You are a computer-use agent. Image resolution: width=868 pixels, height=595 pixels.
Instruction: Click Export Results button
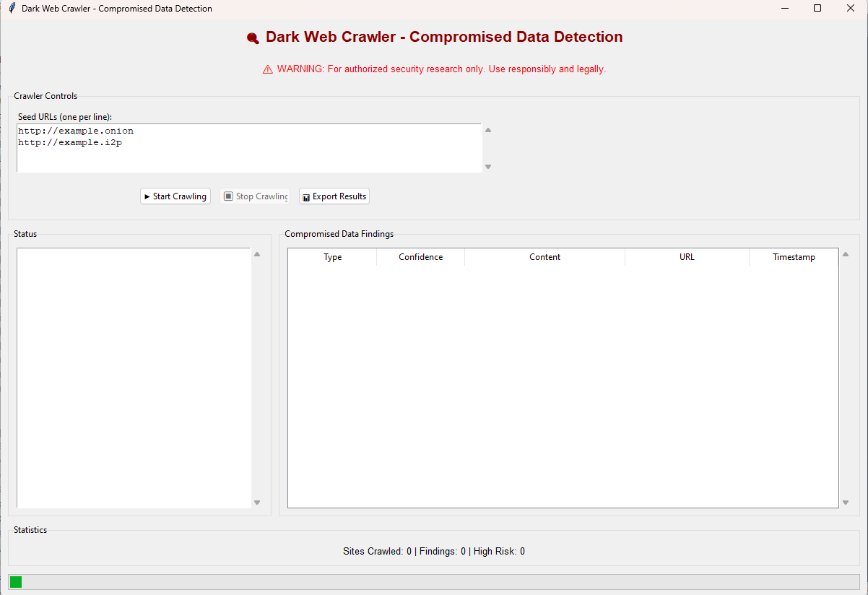coord(334,196)
